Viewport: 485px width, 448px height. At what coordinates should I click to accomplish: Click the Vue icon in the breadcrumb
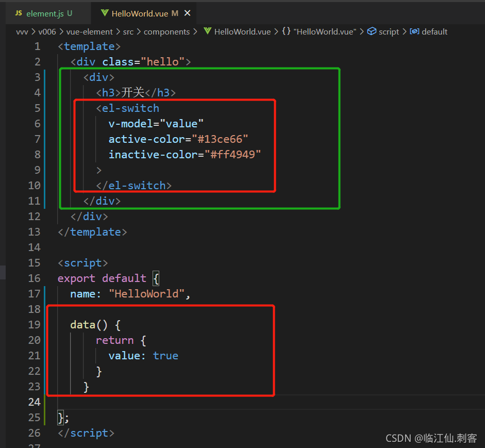pos(208,31)
